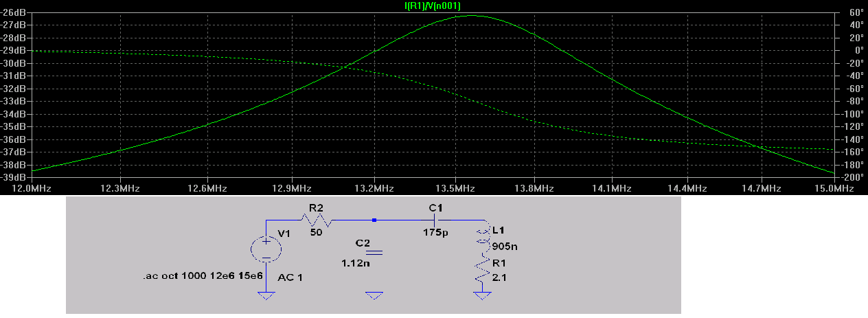Click the .ac oct 1000 12e6 15e6 directive
This screenshot has width=868, height=318.
coord(203,275)
